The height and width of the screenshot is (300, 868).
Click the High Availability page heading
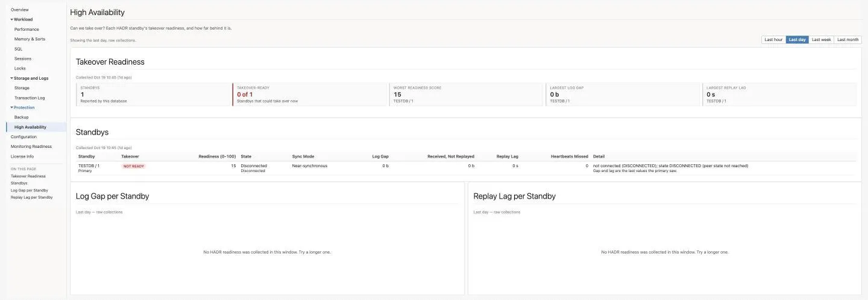[97, 12]
